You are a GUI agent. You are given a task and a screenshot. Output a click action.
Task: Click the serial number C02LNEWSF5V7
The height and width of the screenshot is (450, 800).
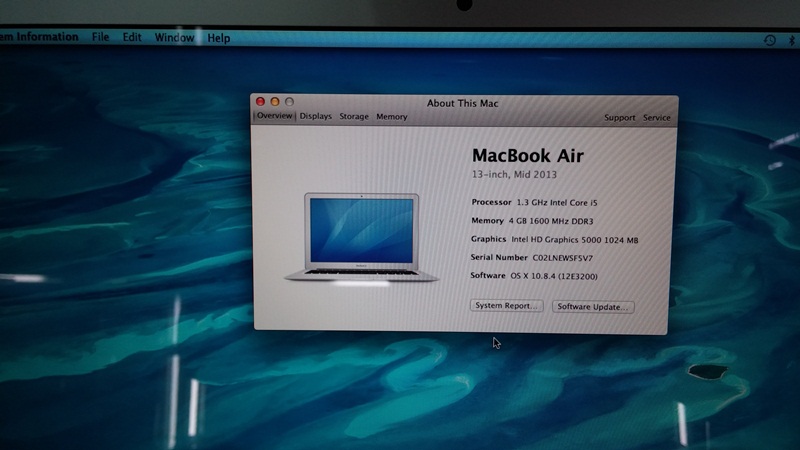tap(562, 258)
